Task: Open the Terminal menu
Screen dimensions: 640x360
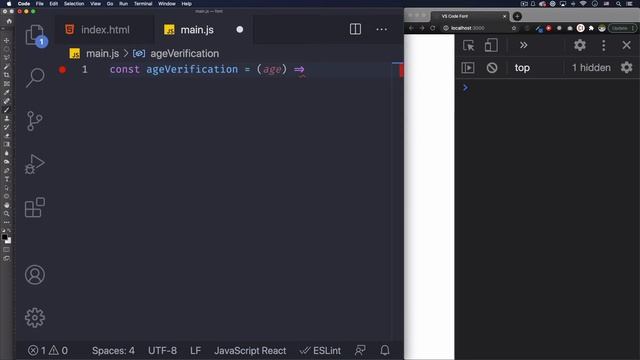Action: pos(143,4)
